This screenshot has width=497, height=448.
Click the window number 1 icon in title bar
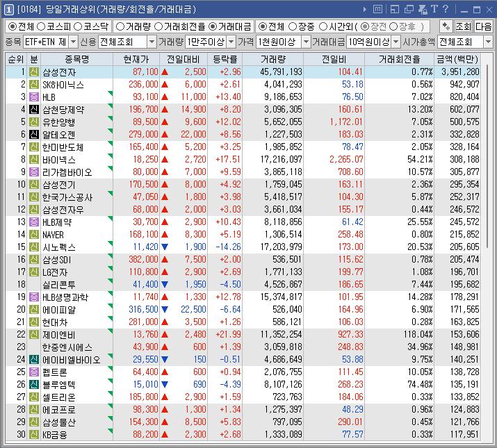click(x=8, y=10)
